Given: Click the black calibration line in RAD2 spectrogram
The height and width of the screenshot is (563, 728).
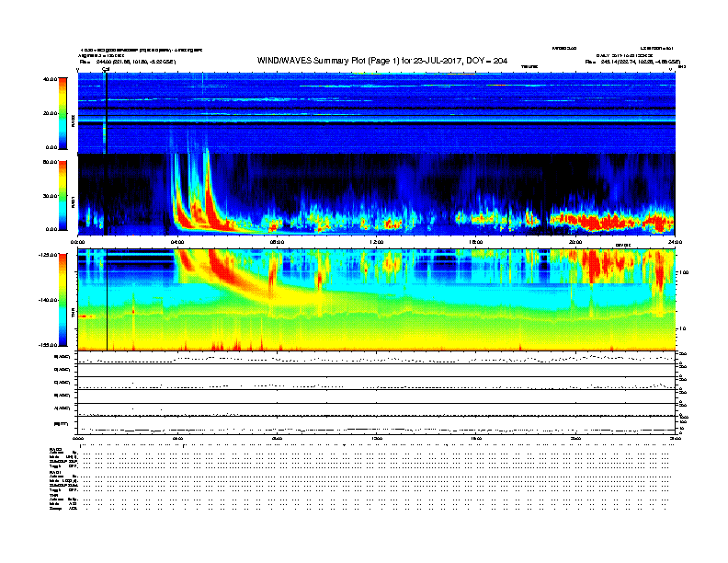Looking at the screenshot, I should [x=107, y=113].
